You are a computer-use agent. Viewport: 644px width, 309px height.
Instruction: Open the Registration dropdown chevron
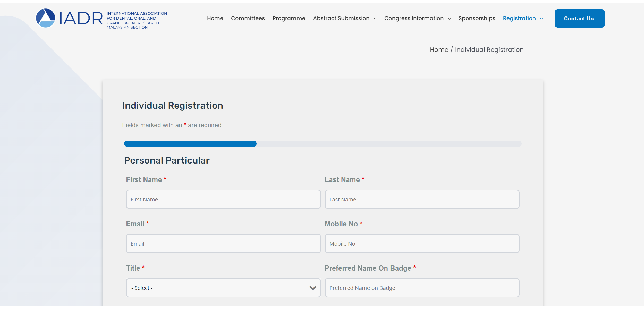(x=541, y=19)
